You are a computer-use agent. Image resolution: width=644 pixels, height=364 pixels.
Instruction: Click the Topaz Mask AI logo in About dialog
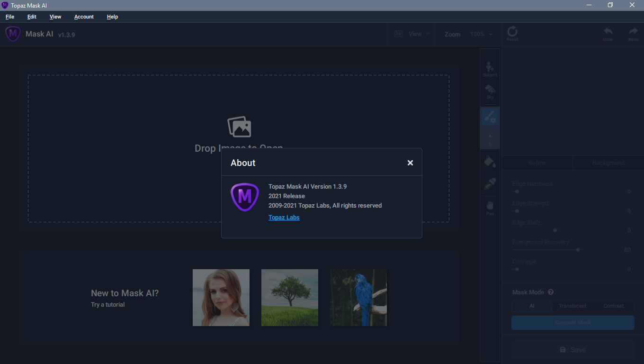click(244, 197)
